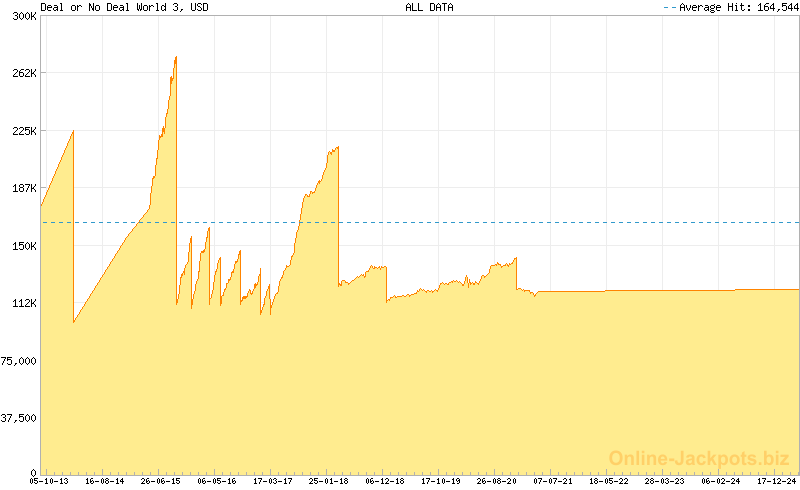This screenshot has height=490, width=800.
Task: Click the highest jackpot peak near 262K
Action: pyautogui.click(x=176, y=57)
